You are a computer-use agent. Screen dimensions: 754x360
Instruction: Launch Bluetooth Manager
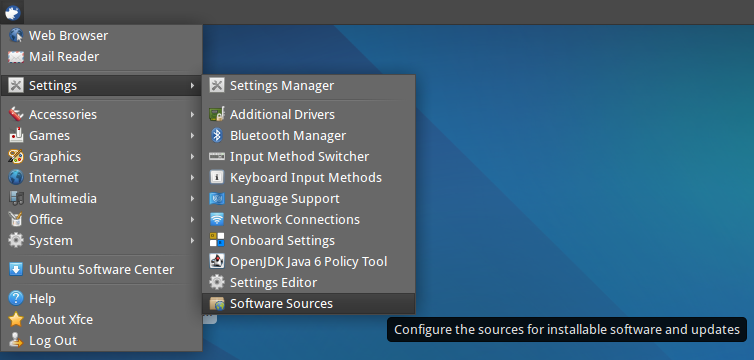308,136
